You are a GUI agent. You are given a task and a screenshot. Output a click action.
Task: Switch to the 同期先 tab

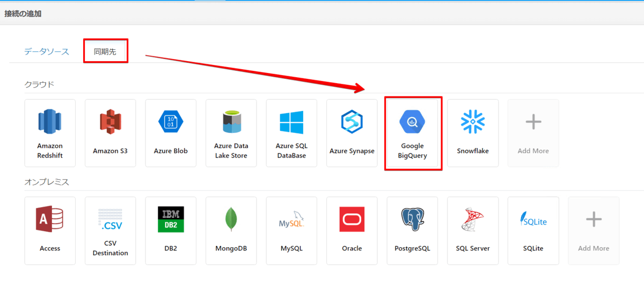[x=105, y=52]
